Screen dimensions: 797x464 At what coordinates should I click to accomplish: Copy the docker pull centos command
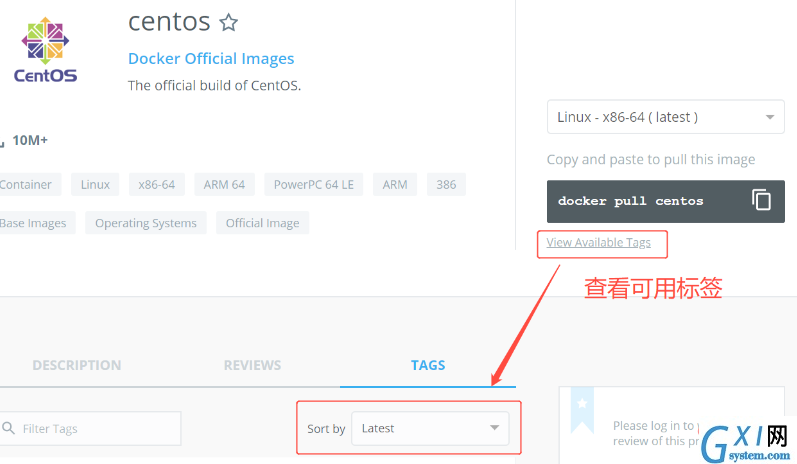[x=761, y=200]
